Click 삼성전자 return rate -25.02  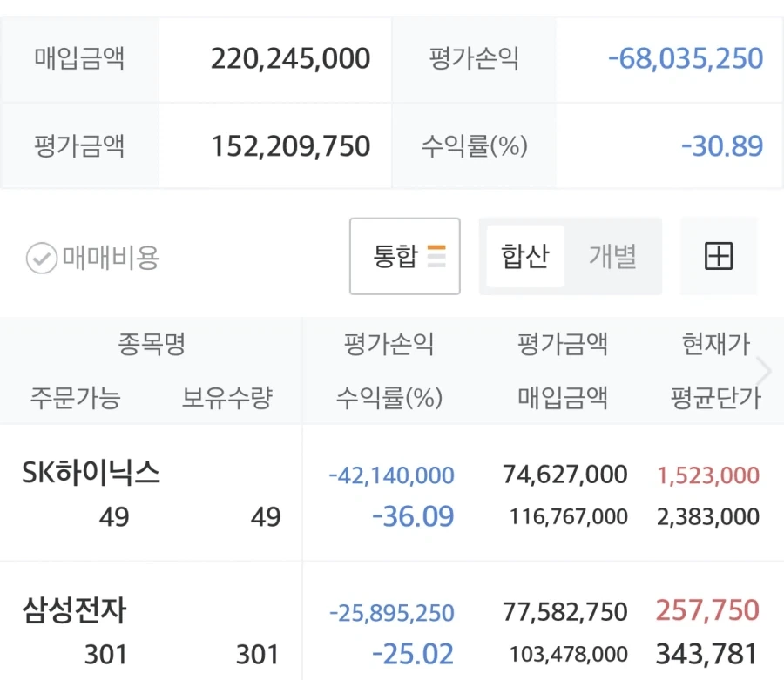[x=413, y=655]
